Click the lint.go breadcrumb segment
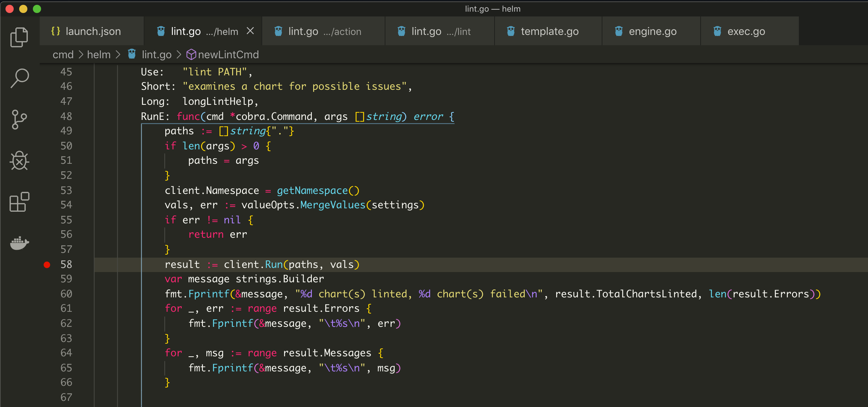868x407 pixels. tap(157, 54)
